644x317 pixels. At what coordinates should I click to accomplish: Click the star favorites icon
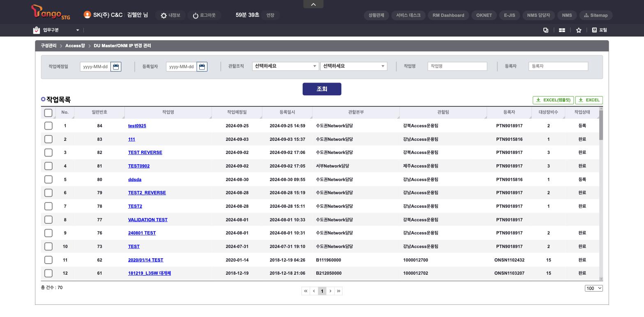[x=579, y=30]
